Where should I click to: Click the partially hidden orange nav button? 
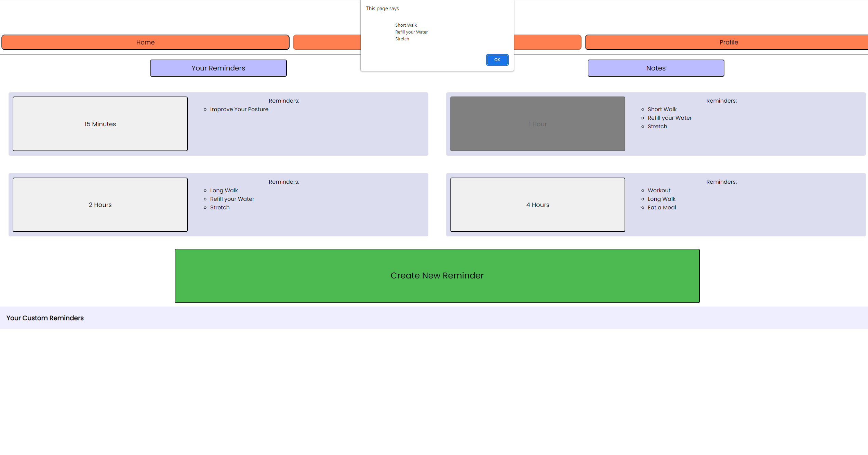coord(326,42)
